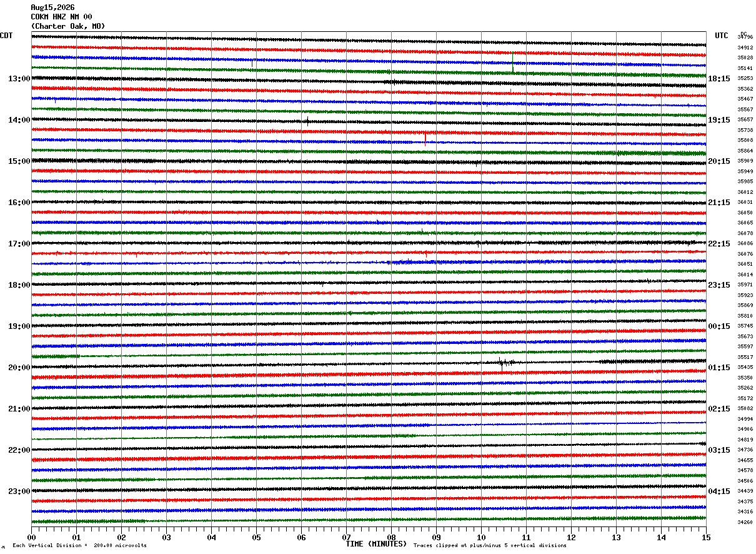Click the 20:15 UTC time label

(719, 161)
